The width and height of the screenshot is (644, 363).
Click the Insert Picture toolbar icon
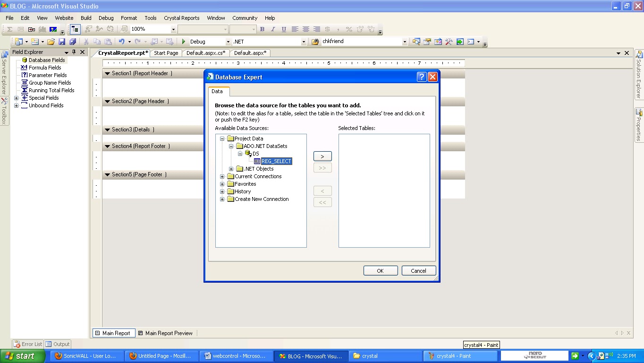pyautogui.click(x=53, y=29)
